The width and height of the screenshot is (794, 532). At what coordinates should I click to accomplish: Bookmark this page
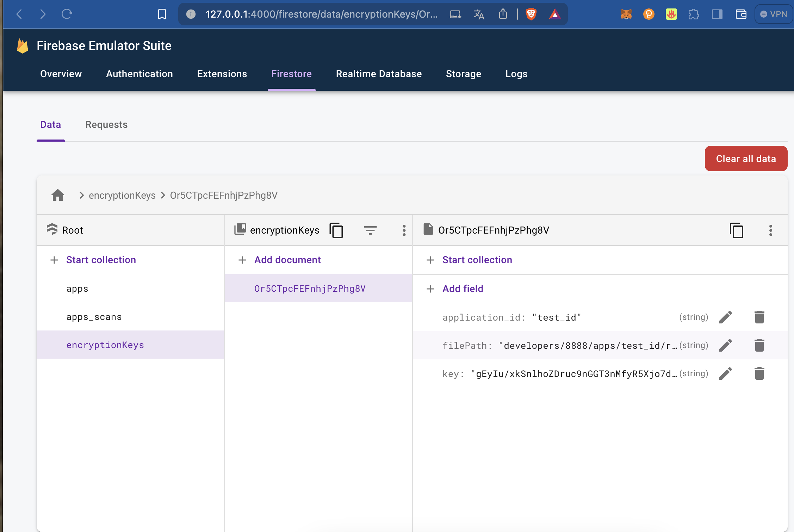(162, 14)
